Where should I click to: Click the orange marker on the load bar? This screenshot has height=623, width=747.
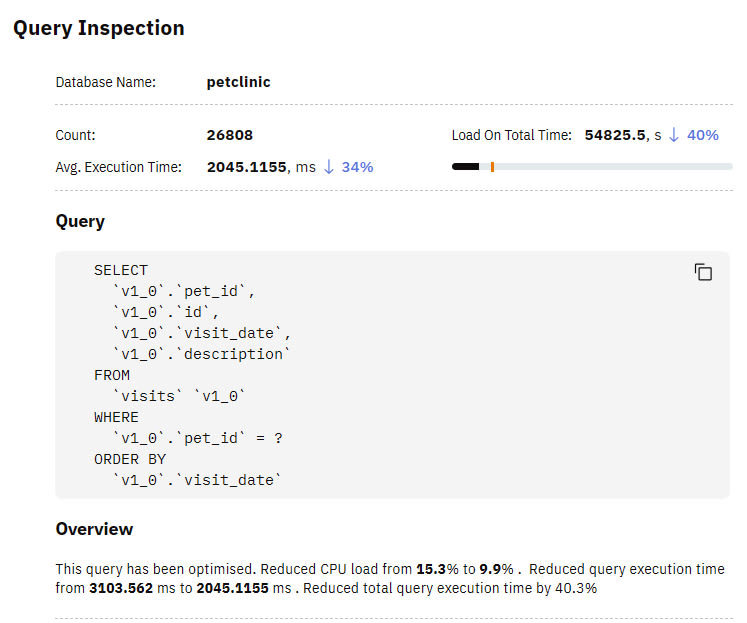click(492, 167)
